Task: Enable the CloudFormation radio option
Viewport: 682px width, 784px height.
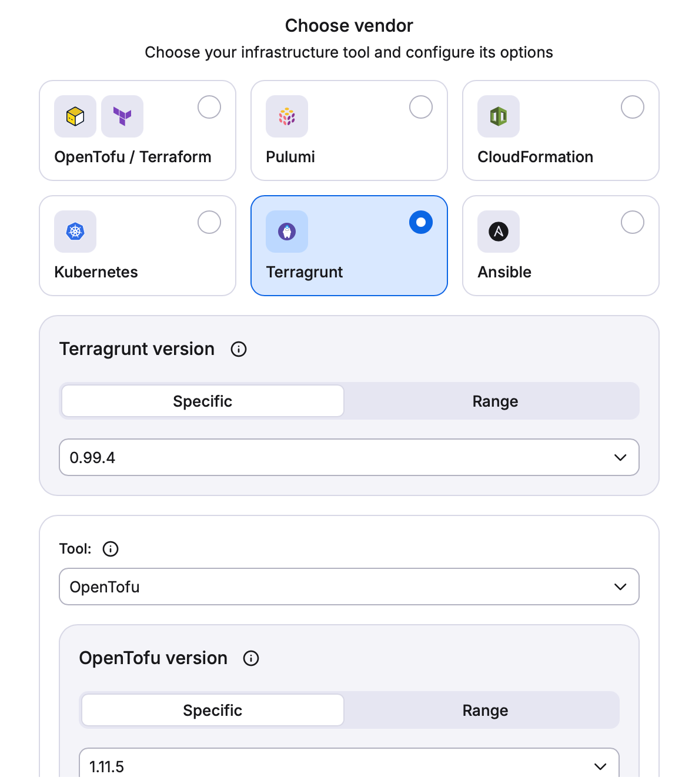Action: 633,107
